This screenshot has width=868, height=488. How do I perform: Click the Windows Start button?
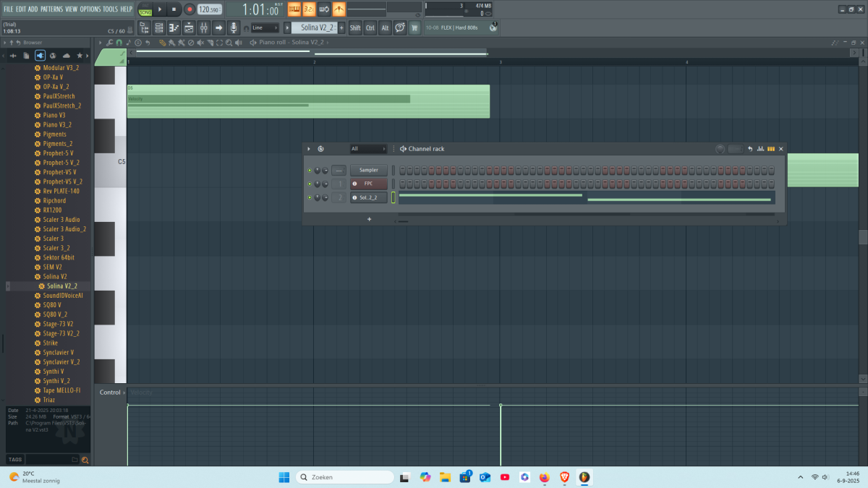pos(284,477)
